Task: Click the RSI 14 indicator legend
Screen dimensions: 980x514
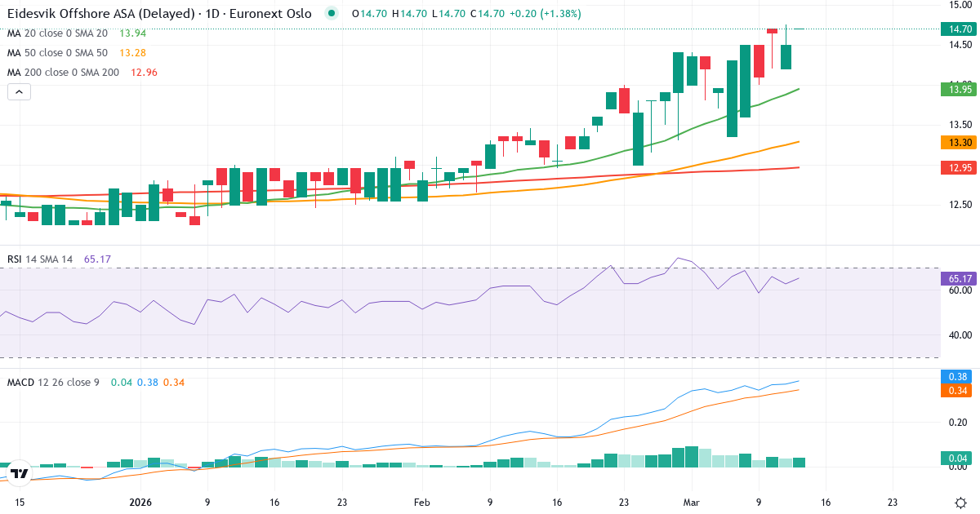Action: click(40, 259)
